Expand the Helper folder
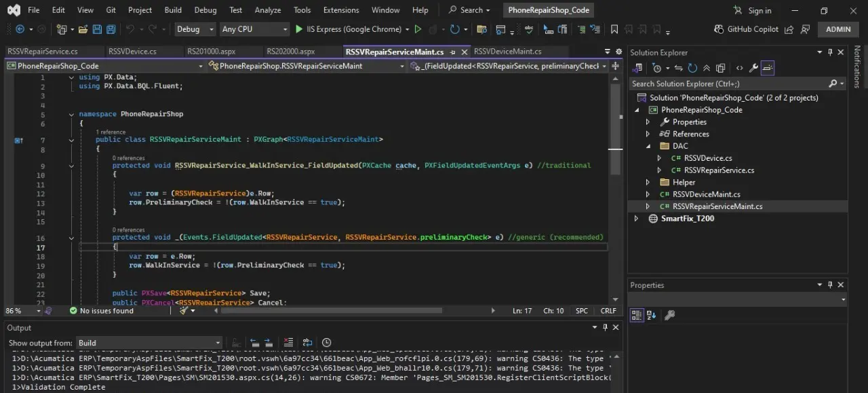The width and height of the screenshot is (868, 393). [x=648, y=183]
